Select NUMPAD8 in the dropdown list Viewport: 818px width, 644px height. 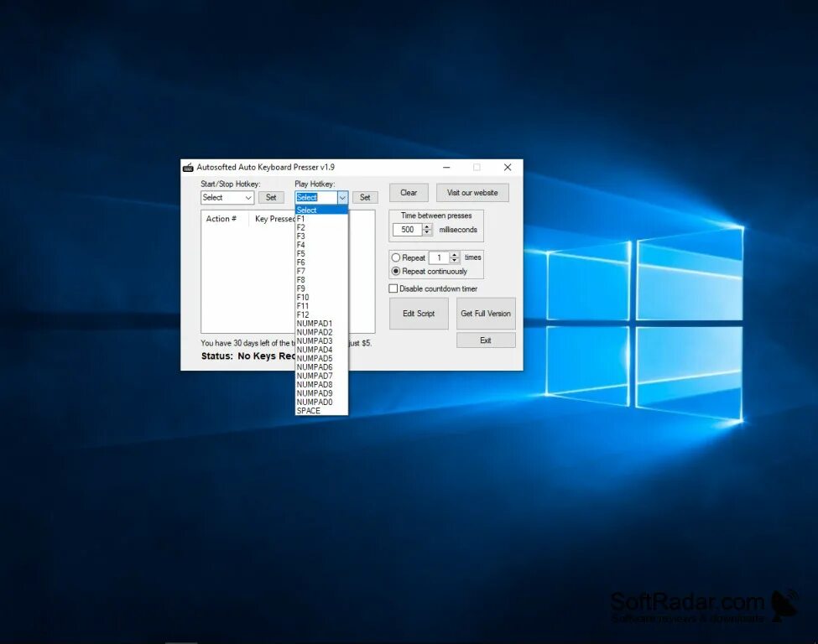321,384
